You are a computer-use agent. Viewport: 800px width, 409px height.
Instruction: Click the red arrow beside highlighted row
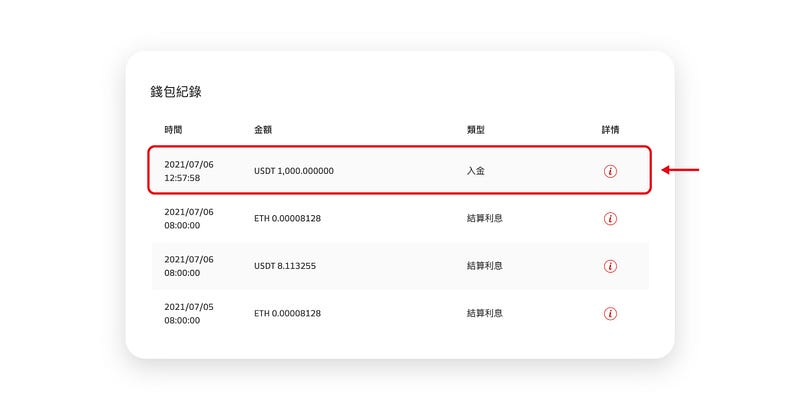pyautogui.click(x=680, y=170)
